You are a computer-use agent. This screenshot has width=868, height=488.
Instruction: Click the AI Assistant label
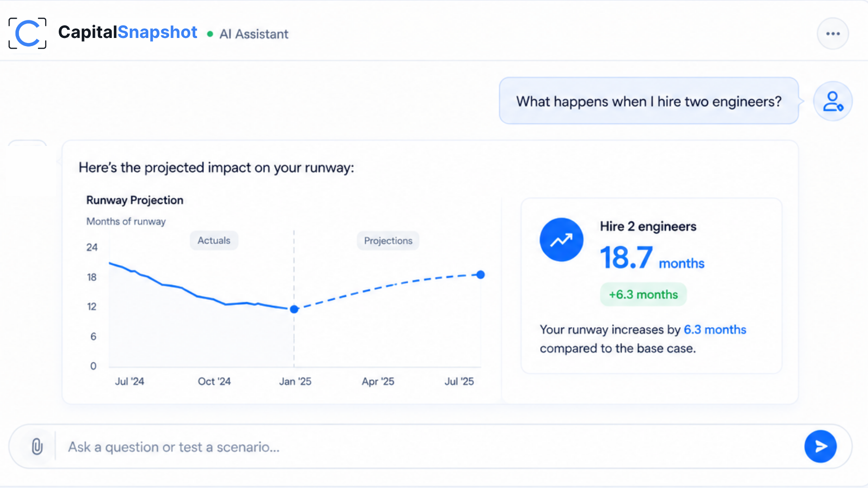pos(254,34)
